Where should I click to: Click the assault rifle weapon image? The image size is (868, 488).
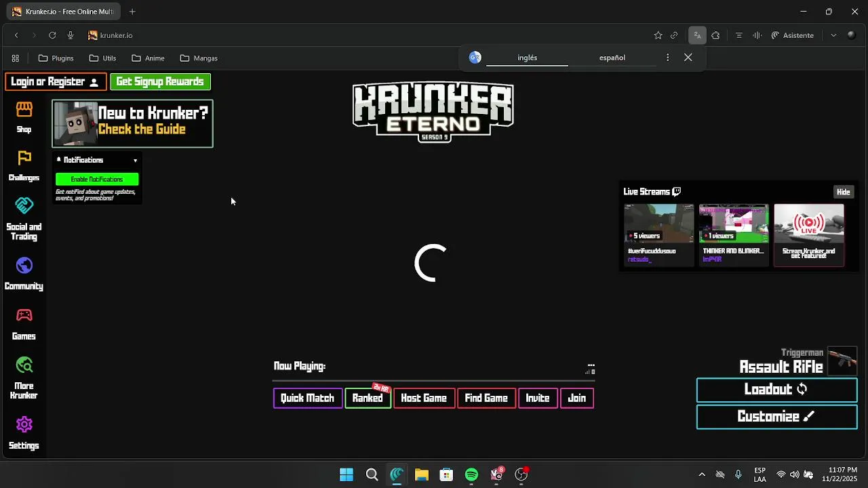pos(843,361)
